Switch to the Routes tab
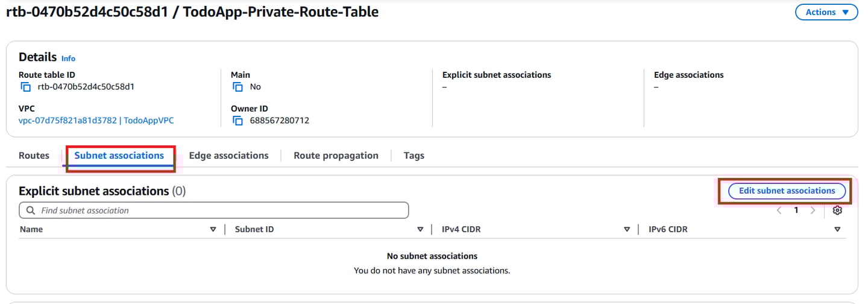Viewport: 868px width, 304px height. tap(34, 156)
